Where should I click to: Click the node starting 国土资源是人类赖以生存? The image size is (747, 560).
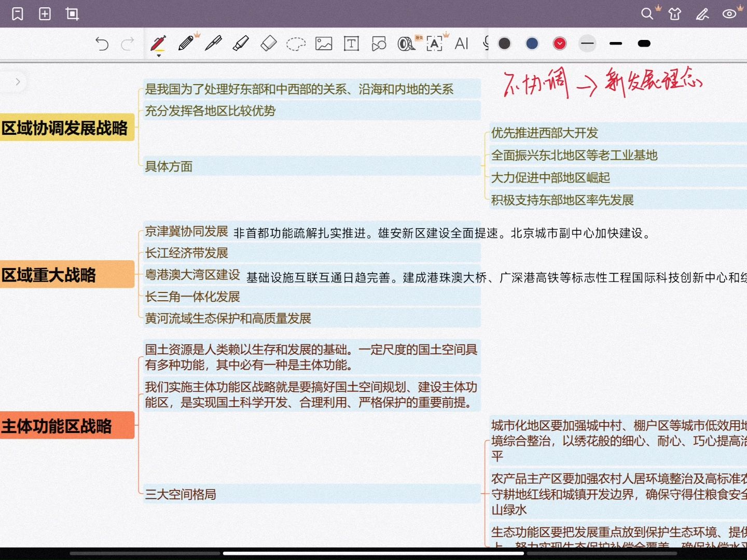(x=311, y=357)
